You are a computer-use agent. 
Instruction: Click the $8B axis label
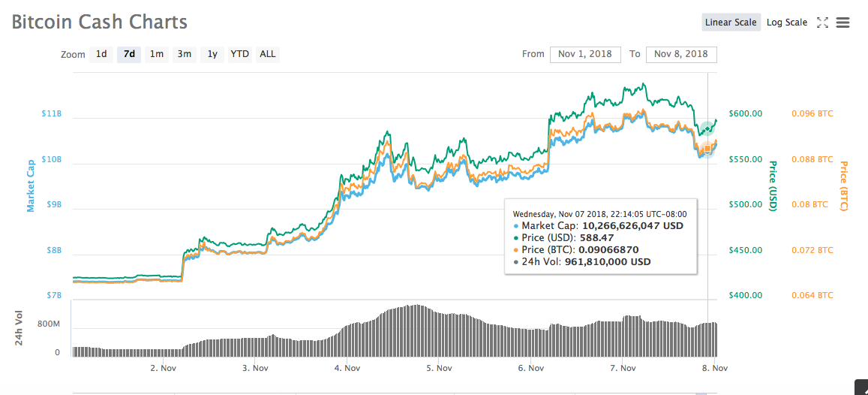pos(54,250)
